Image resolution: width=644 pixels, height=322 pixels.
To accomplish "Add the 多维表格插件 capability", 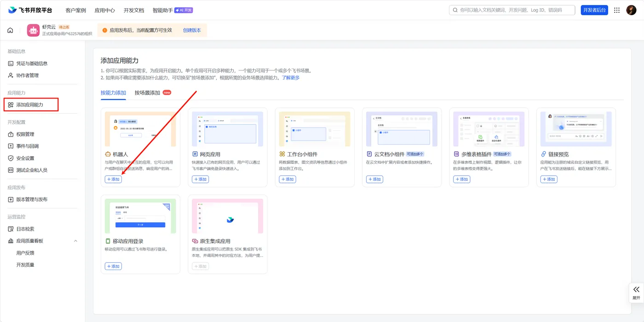I will click(462, 179).
